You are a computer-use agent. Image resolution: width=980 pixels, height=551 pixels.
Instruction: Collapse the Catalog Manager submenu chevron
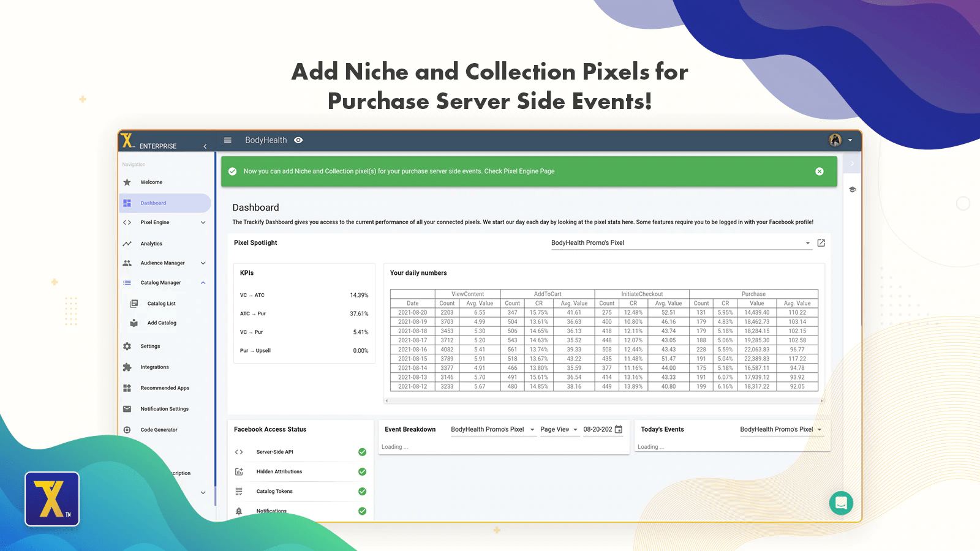(x=203, y=283)
